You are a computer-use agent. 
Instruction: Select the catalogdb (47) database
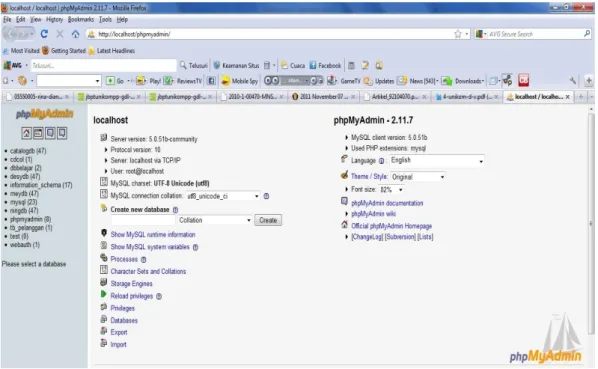pos(28,151)
